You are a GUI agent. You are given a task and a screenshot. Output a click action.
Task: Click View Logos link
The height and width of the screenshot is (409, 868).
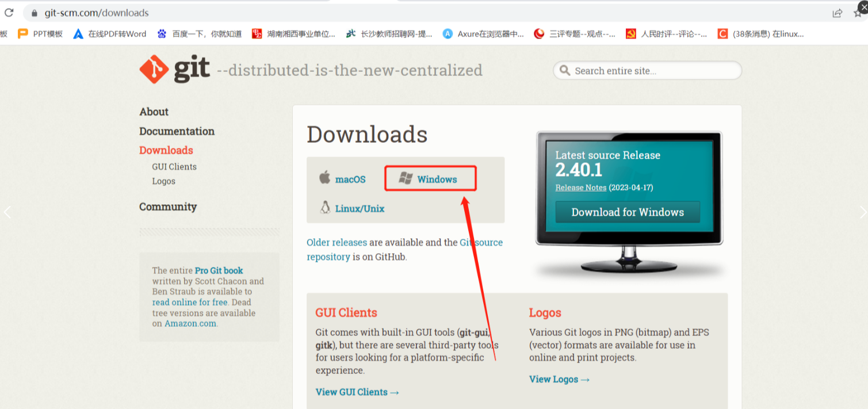(559, 380)
